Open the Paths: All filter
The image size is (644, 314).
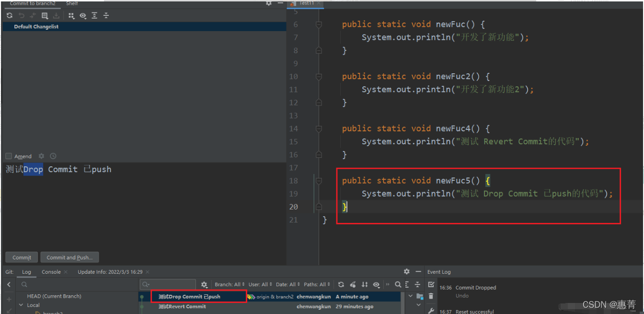pyautogui.click(x=317, y=284)
